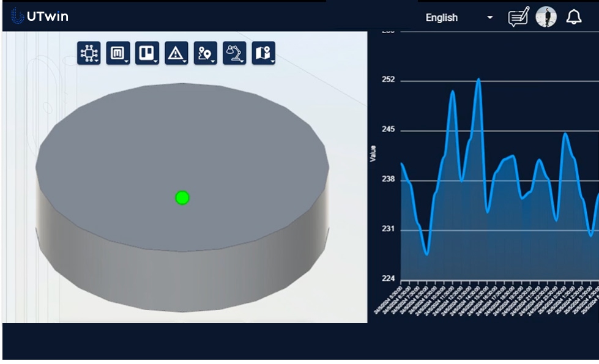This screenshot has width=599, height=364.
Task: Click the Value axis label
Action: click(x=373, y=154)
